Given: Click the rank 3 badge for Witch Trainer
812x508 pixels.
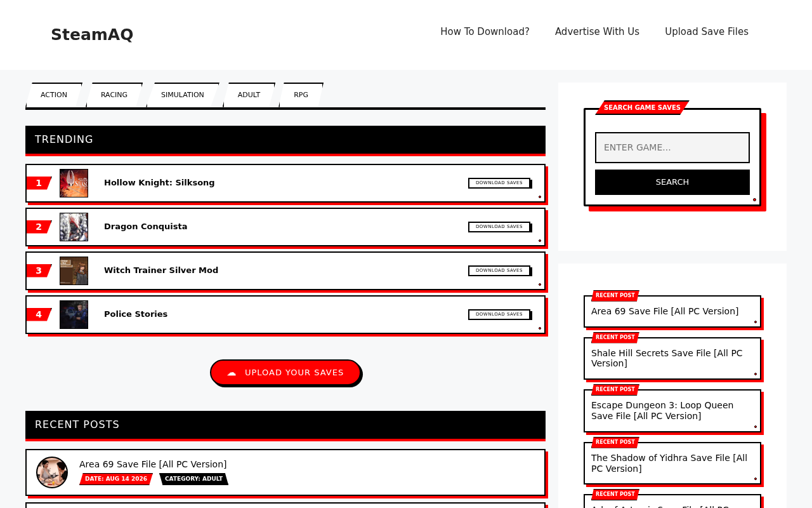Looking at the screenshot, I should coord(39,271).
